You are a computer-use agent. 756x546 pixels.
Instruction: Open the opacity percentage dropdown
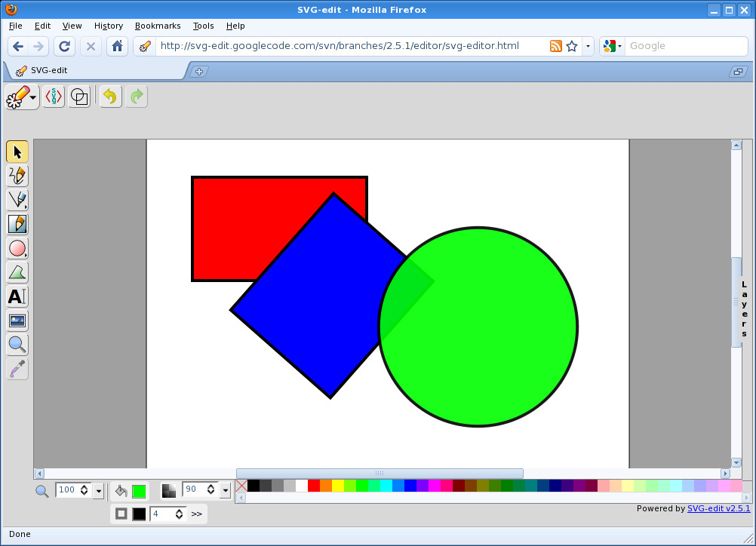pyautogui.click(x=225, y=491)
